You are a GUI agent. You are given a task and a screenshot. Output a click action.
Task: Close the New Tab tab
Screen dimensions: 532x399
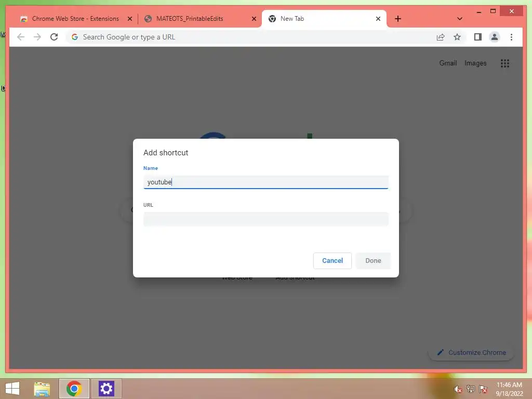(x=378, y=19)
